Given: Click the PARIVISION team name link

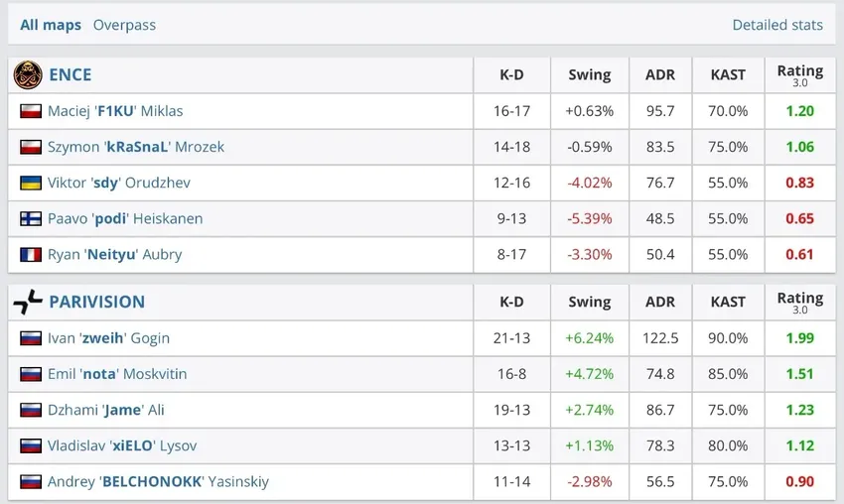Looking at the screenshot, I should pyautogui.click(x=96, y=302).
